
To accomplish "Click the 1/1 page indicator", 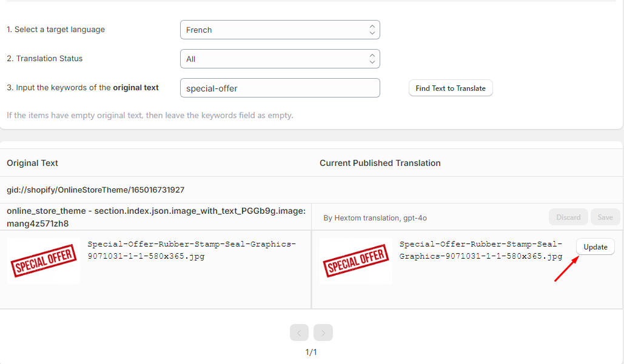I will (x=311, y=352).
